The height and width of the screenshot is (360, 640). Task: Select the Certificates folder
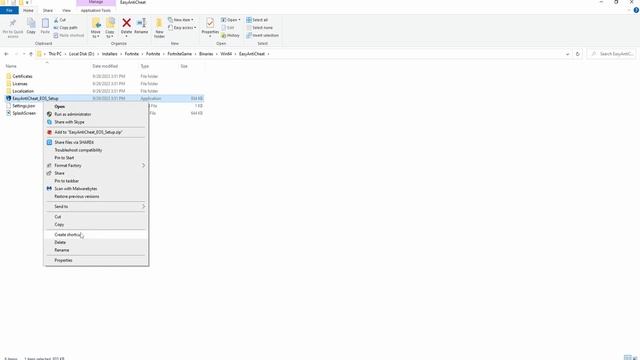22,76
